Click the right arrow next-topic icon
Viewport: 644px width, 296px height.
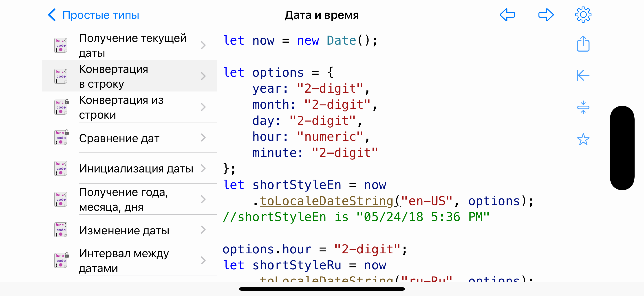(x=546, y=15)
